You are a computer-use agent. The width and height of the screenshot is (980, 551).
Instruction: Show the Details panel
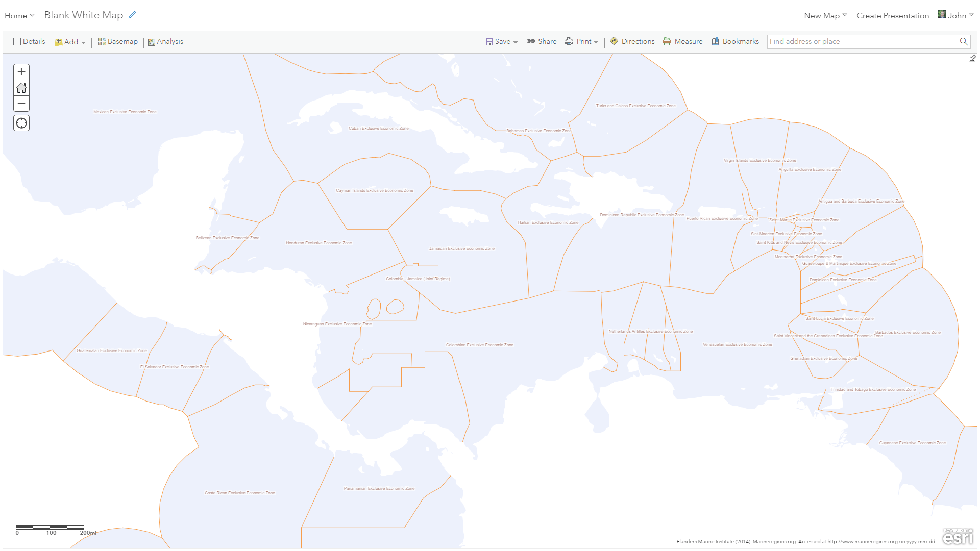(29, 41)
